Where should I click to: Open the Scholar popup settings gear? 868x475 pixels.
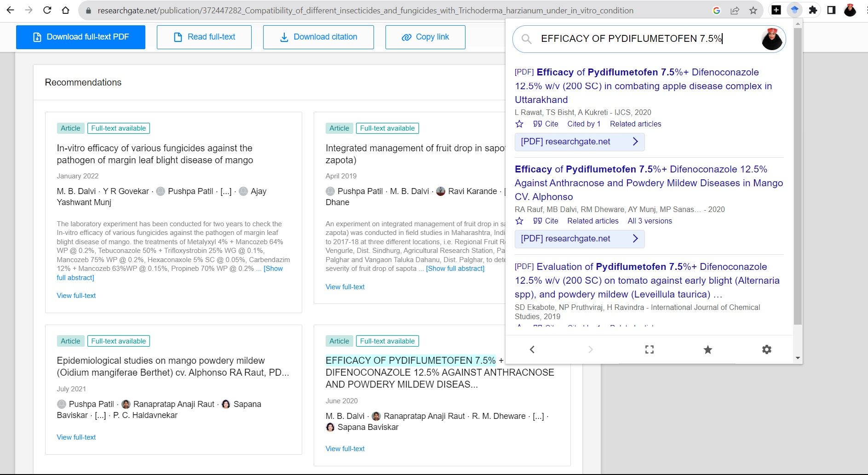pyautogui.click(x=766, y=349)
